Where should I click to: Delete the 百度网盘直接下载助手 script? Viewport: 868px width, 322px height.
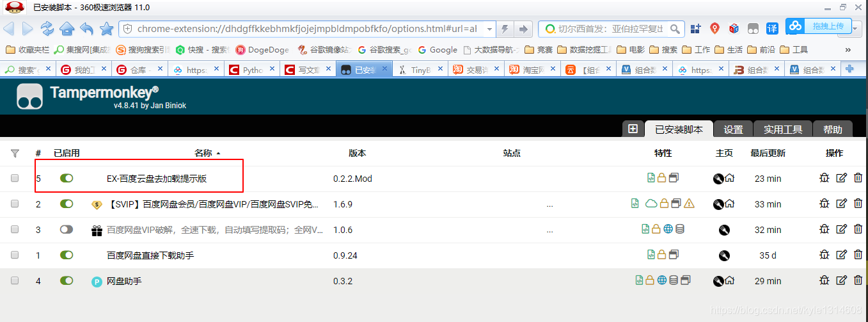(x=858, y=255)
